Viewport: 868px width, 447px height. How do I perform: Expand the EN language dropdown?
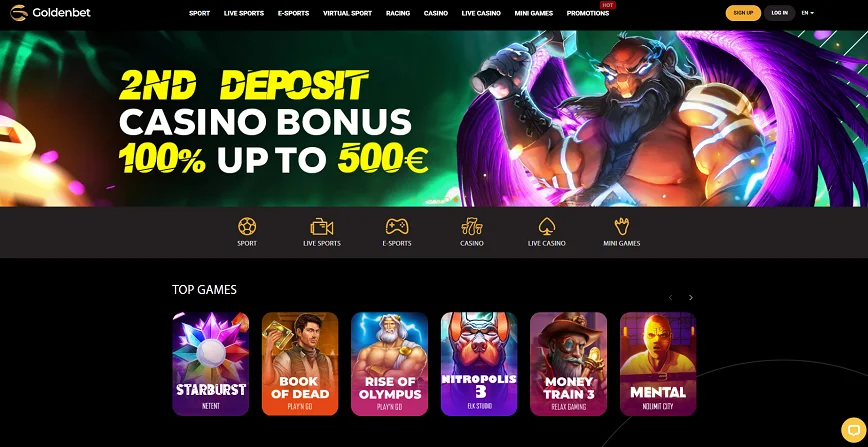pos(807,13)
